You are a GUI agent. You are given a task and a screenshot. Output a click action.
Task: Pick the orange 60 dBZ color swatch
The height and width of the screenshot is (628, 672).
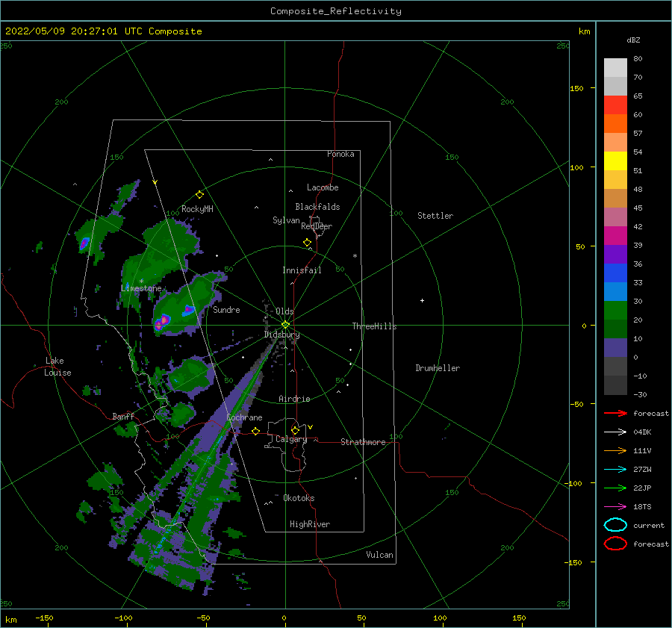615,123
